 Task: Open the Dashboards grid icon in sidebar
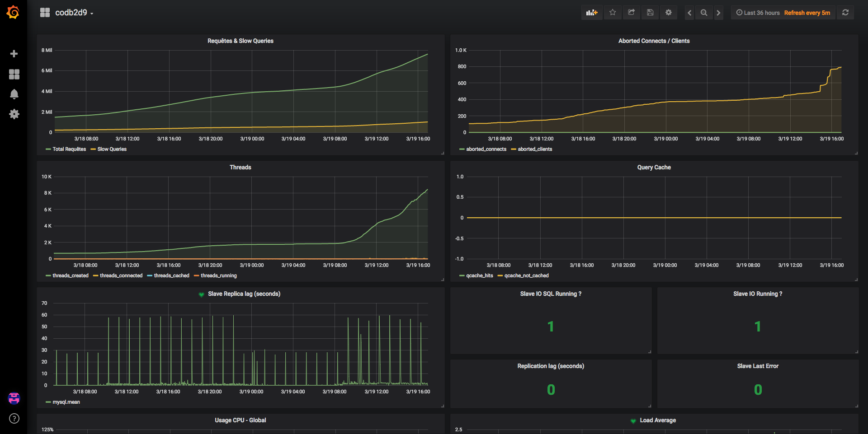pyautogui.click(x=14, y=74)
